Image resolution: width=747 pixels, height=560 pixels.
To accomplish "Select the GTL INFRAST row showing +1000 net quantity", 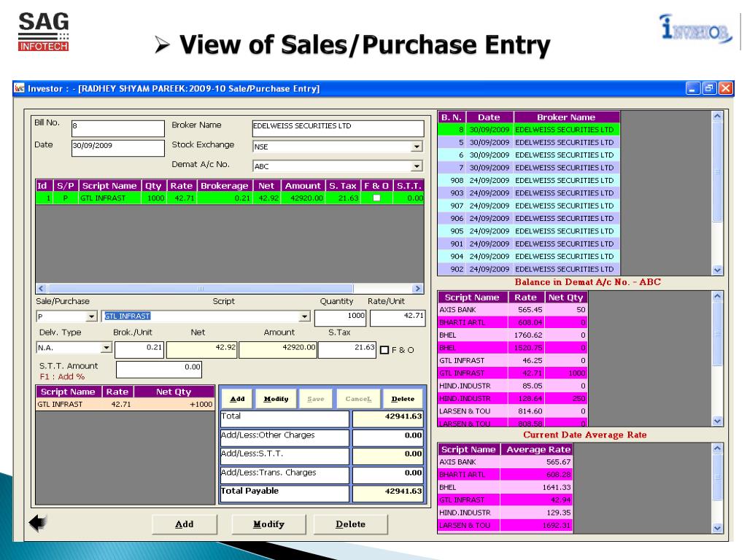I will tap(125, 404).
